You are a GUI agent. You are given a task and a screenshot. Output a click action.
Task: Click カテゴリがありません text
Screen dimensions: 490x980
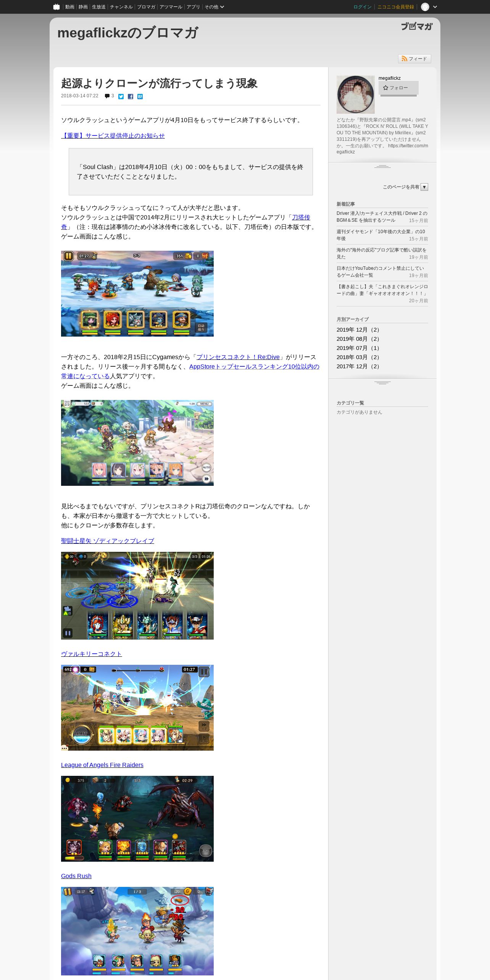[359, 412]
